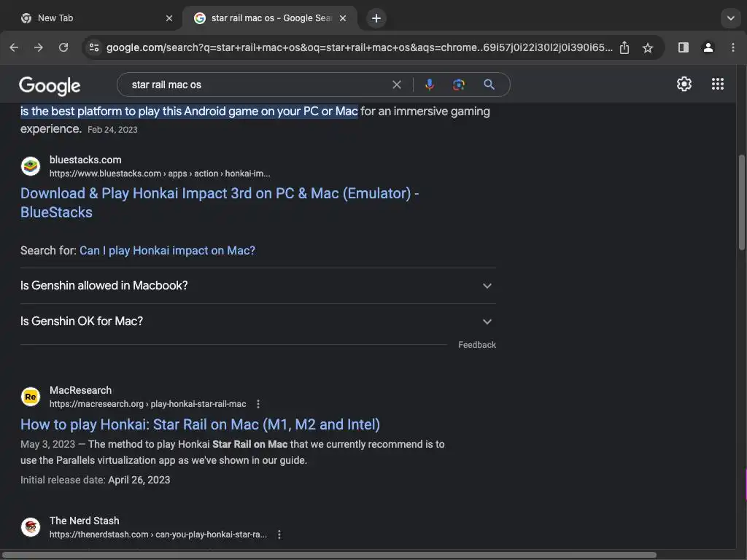Screen dimensions: 747x560
Task: Click the MacResearch site name
Action: (x=80, y=390)
